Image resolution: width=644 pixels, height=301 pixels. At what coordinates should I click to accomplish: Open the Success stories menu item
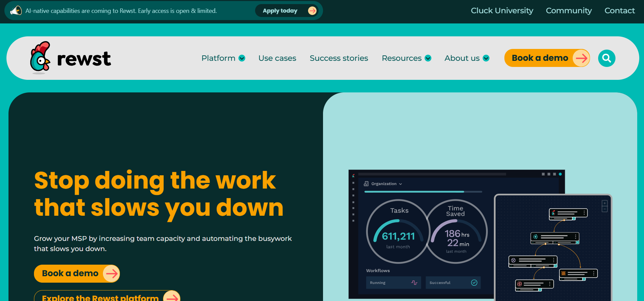click(339, 58)
